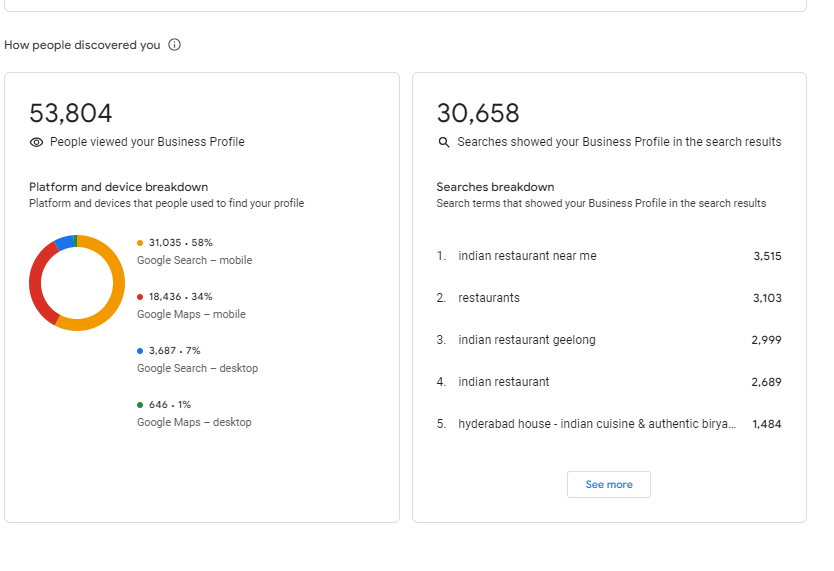
Task: Click the red Google Maps mobile legend dot
Action: click(x=140, y=297)
